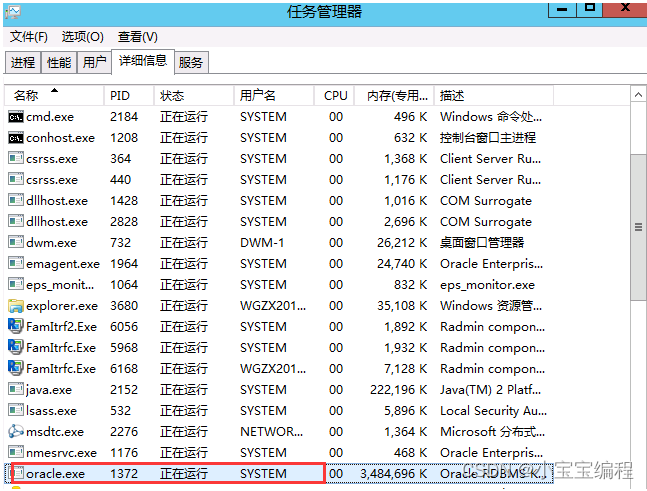Click the eps_monit... process icon
Viewport: 647px width, 491px height.
tap(16, 285)
